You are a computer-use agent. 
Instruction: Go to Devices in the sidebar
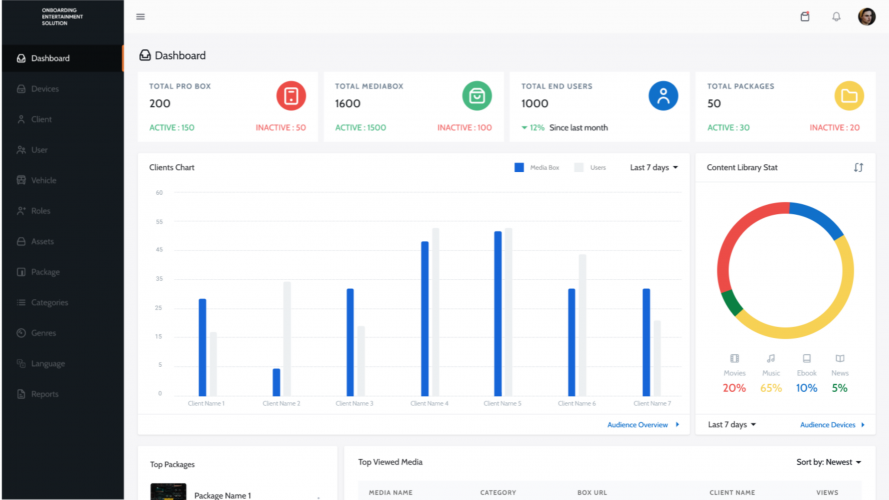click(44, 89)
